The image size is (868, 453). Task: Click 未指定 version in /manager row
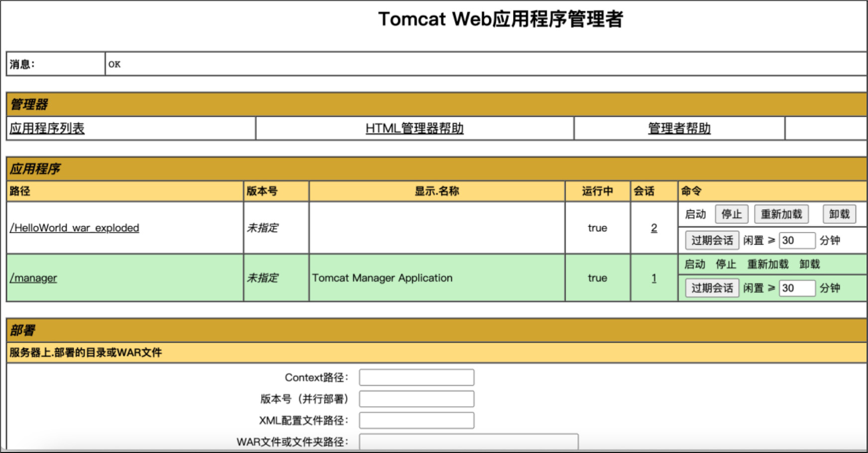pyautogui.click(x=263, y=278)
